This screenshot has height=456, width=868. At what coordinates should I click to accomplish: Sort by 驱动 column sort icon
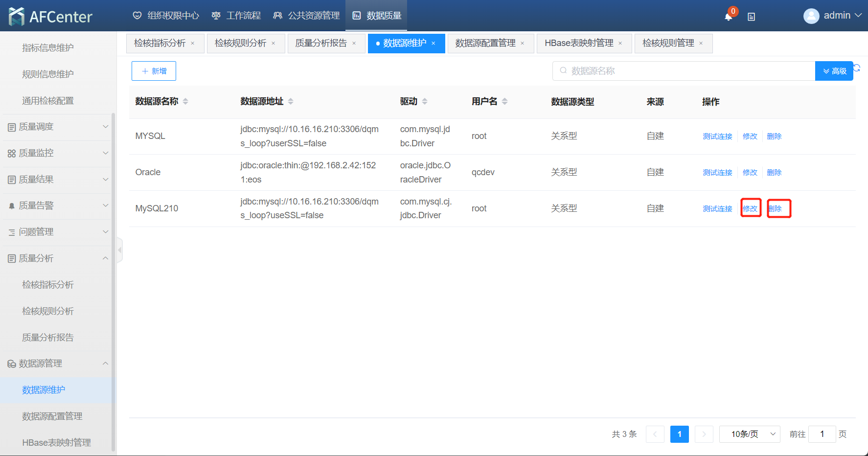(x=425, y=101)
